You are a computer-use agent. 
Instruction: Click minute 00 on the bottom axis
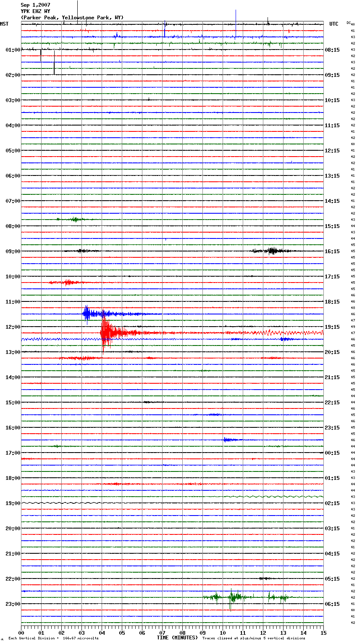click(21, 633)
